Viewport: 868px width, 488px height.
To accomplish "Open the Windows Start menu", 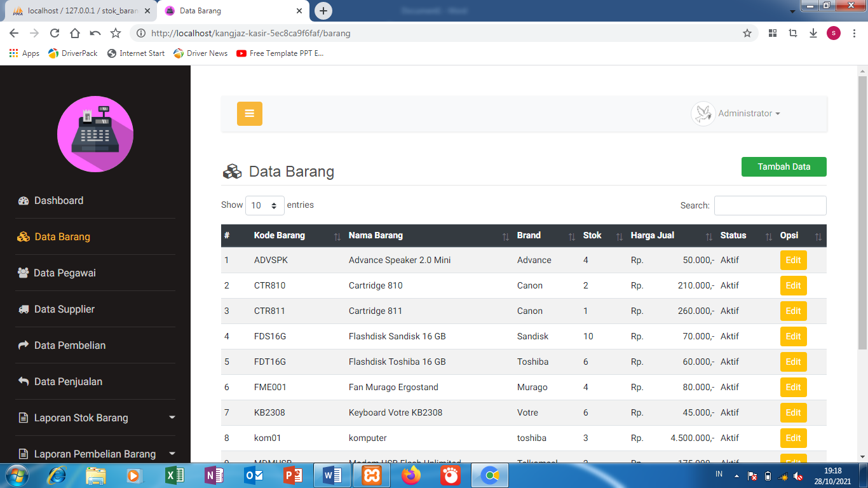I will pos(17,475).
